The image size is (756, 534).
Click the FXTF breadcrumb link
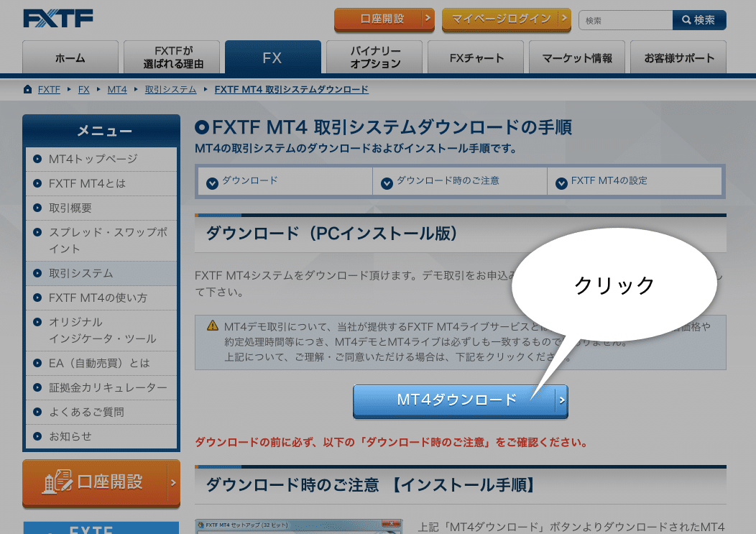pyautogui.click(x=49, y=89)
